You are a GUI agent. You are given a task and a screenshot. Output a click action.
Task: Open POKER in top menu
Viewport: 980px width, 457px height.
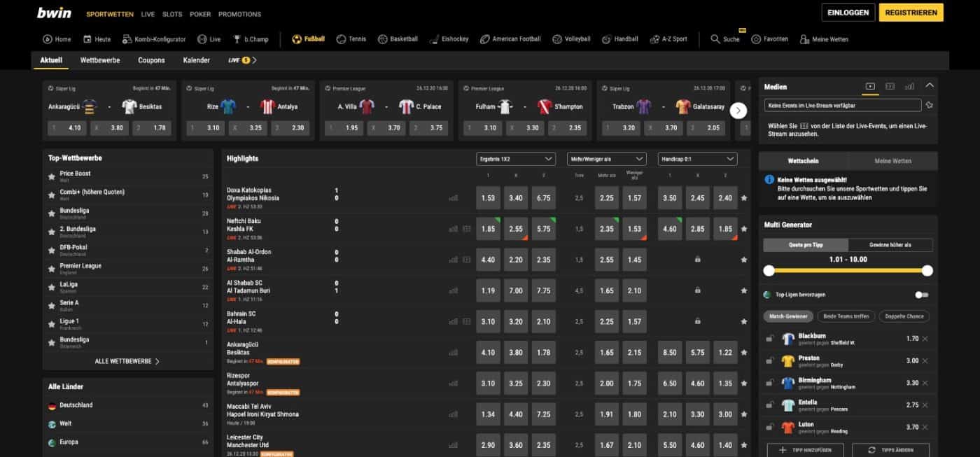(x=200, y=14)
